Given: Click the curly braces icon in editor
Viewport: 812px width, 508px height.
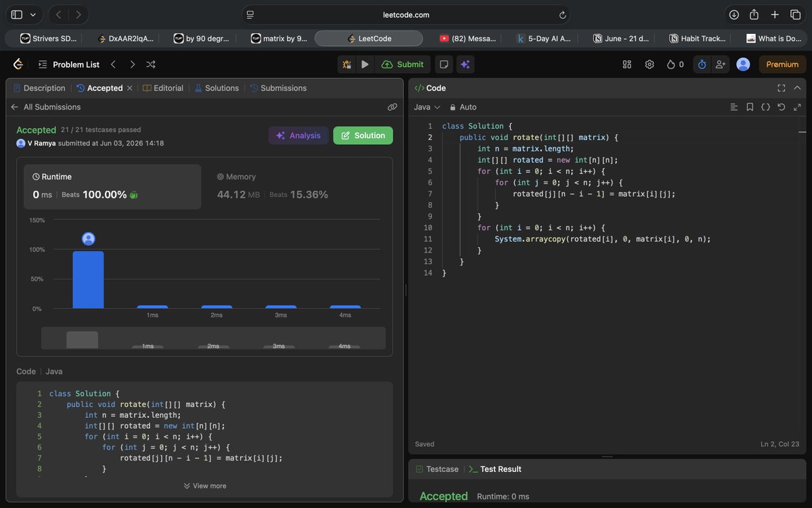Looking at the screenshot, I should (765, 107).
